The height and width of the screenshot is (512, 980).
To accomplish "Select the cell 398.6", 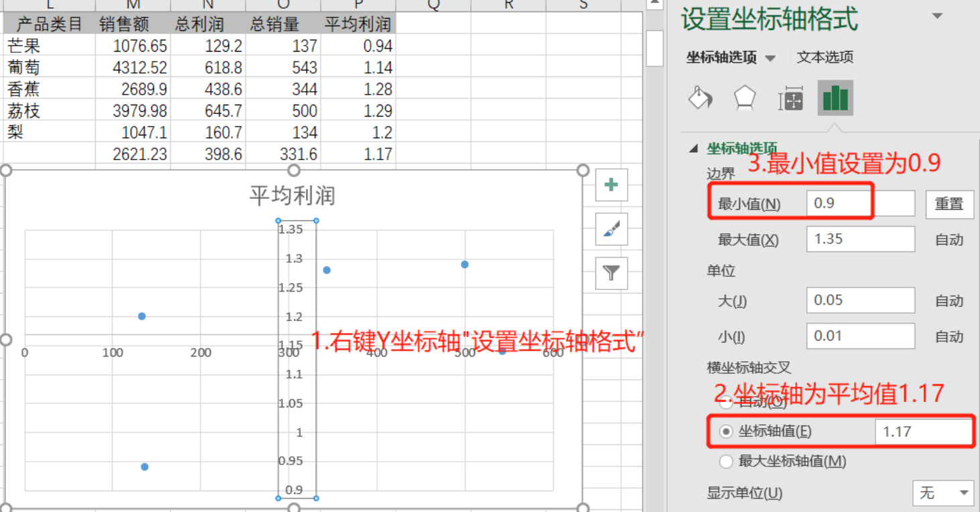I will point(208,153).
